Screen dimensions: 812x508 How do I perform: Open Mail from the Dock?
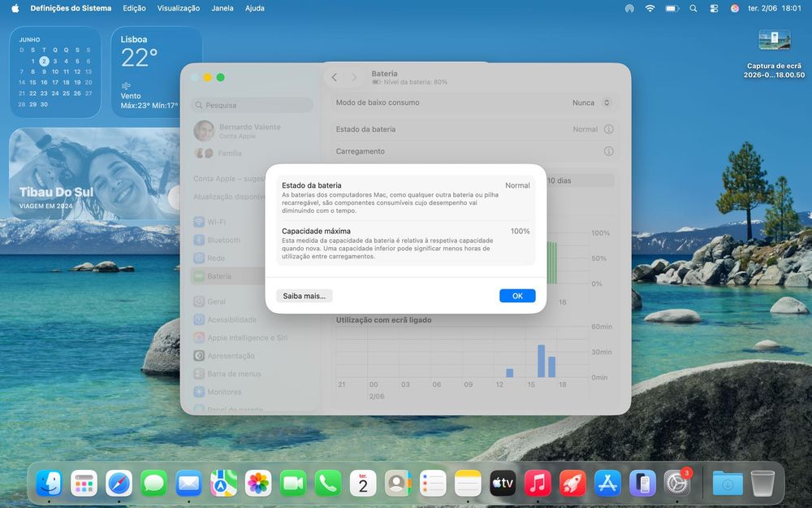pos(188,484)
